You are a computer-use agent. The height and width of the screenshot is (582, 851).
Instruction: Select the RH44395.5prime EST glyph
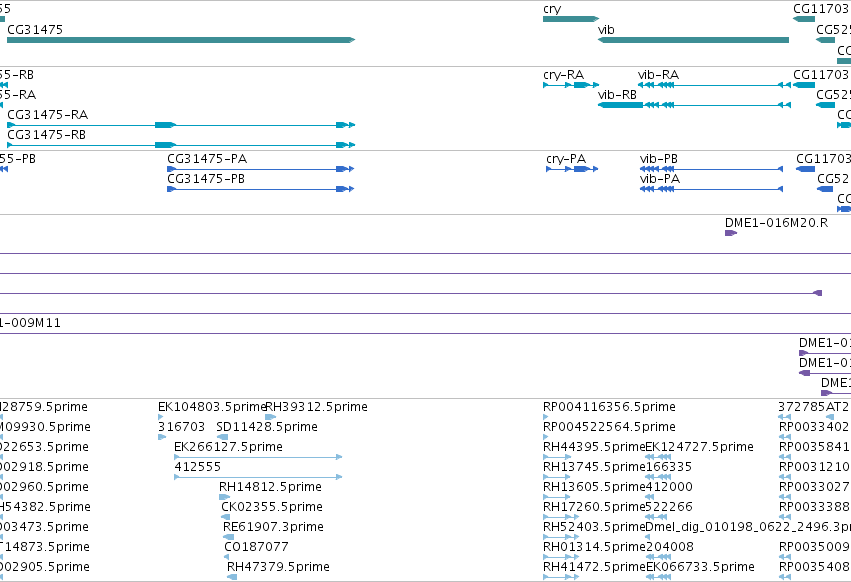557,457
